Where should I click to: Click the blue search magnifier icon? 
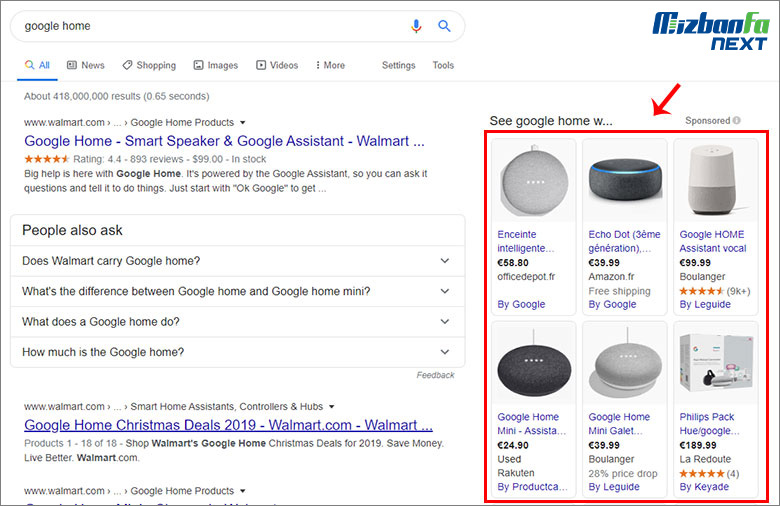[x=445, y=26]
